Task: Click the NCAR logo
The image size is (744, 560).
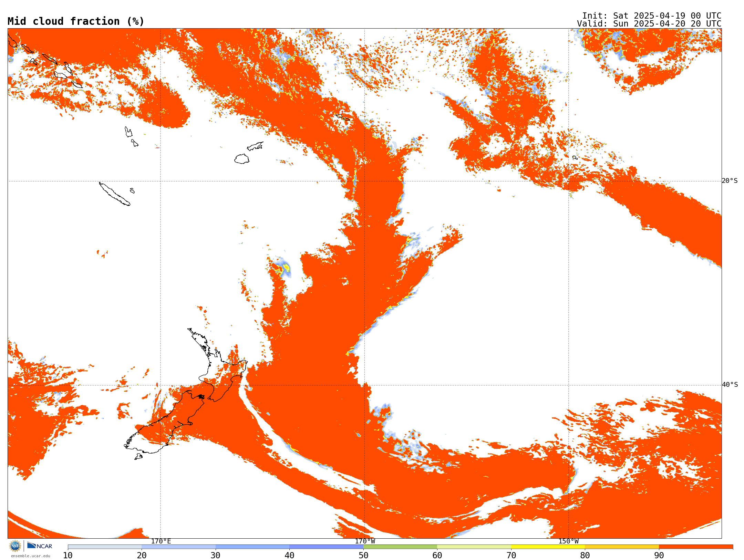Action: pyautogui.click(x=40, y=546)
